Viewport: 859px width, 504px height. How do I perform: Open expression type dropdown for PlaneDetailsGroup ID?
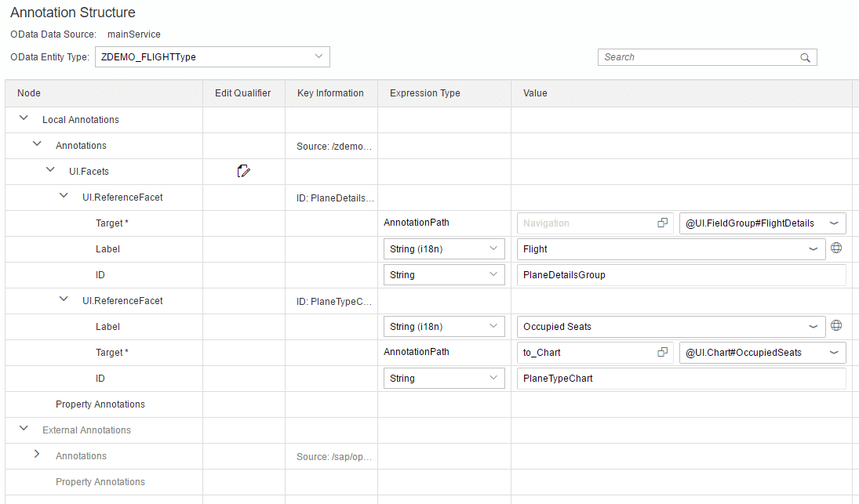pos(493,274)
